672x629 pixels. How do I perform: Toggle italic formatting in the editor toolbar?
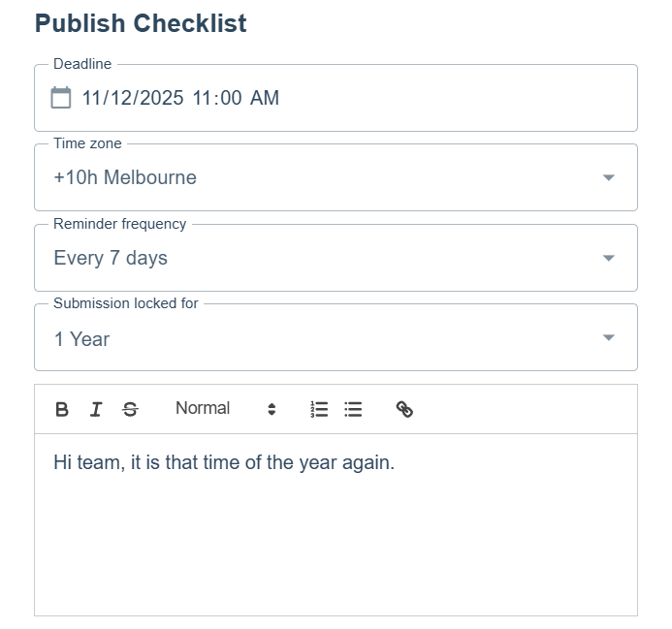click(x=95, y=409)
